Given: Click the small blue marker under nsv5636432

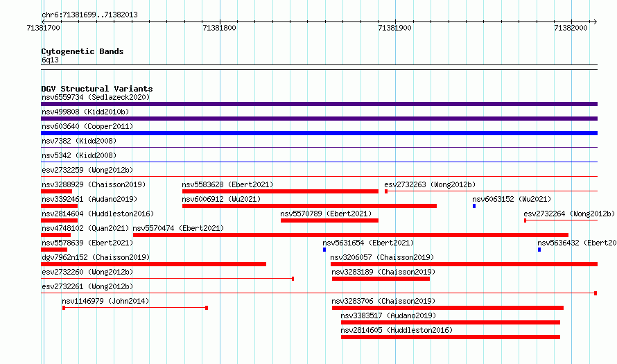Looking at the screenshot, I should [x=539, y=250].
